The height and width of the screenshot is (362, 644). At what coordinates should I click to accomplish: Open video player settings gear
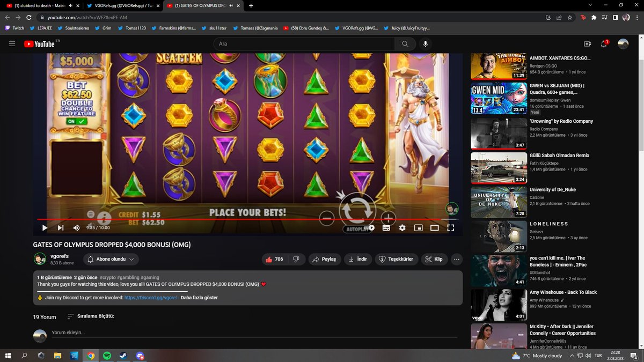(402, 228)
